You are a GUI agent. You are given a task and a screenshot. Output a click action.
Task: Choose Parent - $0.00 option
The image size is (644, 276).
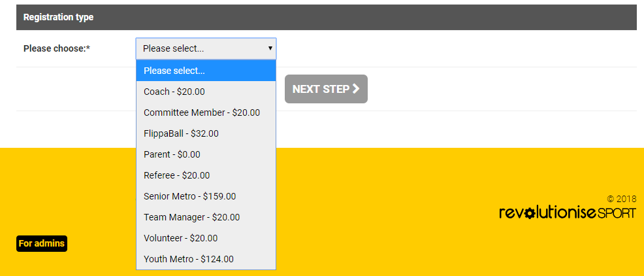tap(206, 154)
